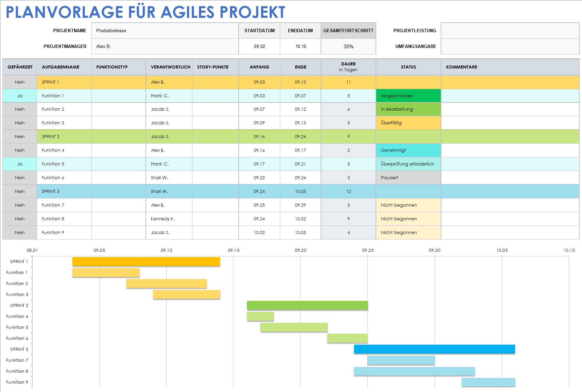Click the Funktion 7 chart axis label
Screen dimensions: 582x392
click(17, 360)
